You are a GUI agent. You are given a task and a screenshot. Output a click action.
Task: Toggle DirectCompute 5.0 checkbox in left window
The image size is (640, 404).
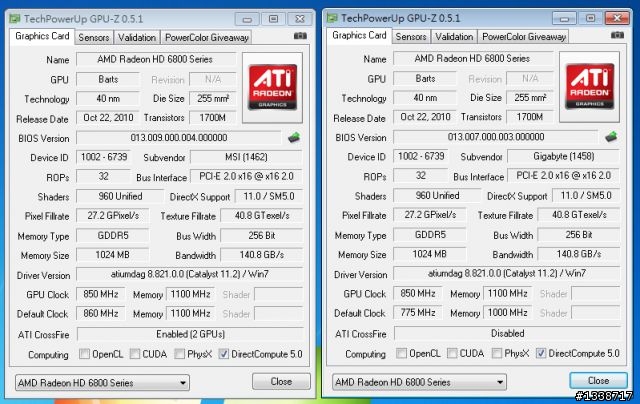pyautogui.click(x=223, y=353)
